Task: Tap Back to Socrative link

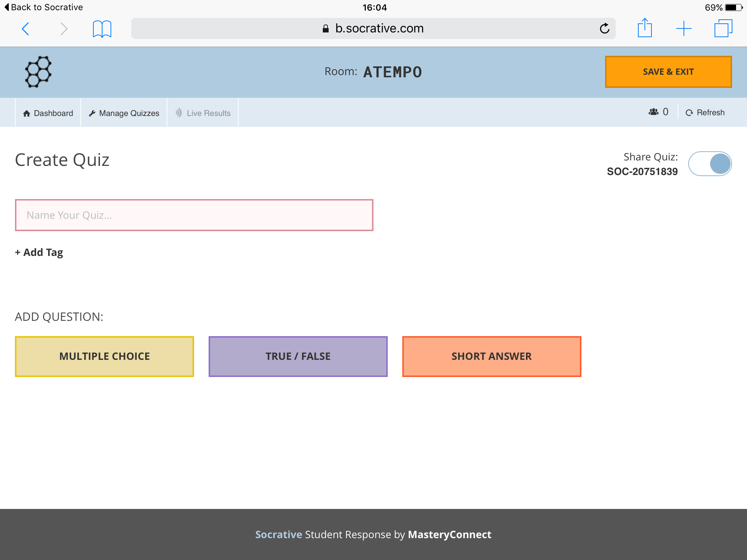Action: tap(43, 7)
